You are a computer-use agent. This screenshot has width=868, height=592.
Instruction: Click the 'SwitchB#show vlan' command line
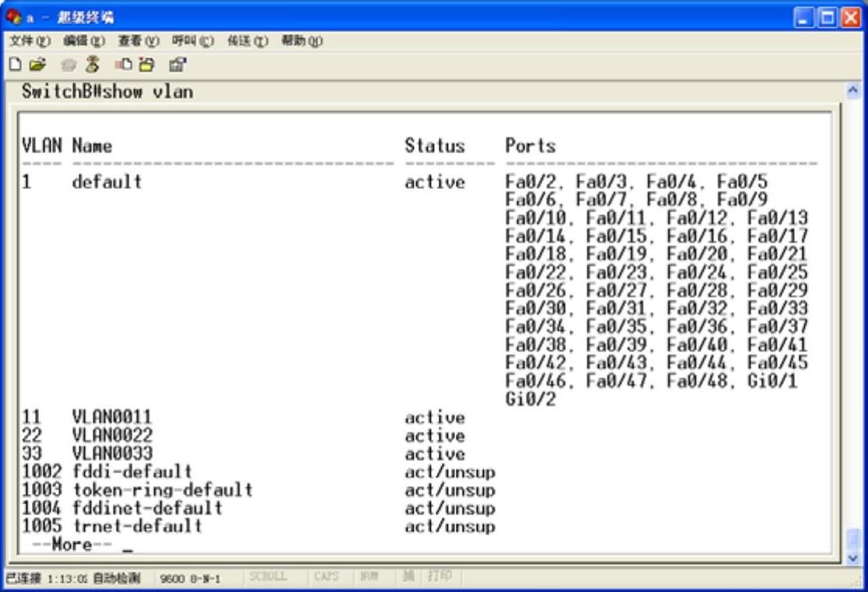[107, 91]
